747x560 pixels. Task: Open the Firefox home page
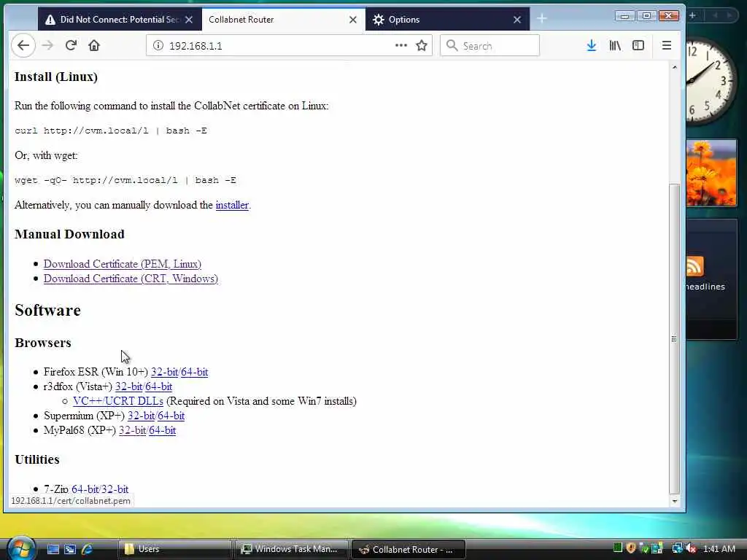click(94, 46)
